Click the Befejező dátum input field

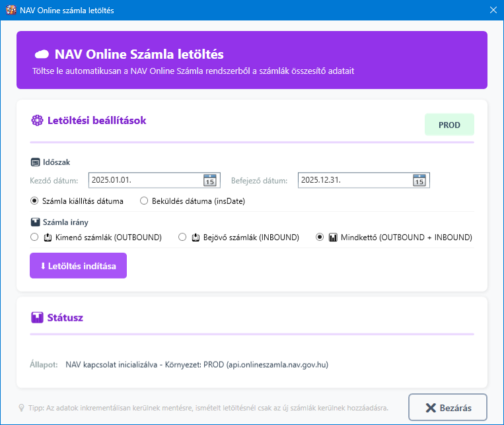[x=353, y=180]
